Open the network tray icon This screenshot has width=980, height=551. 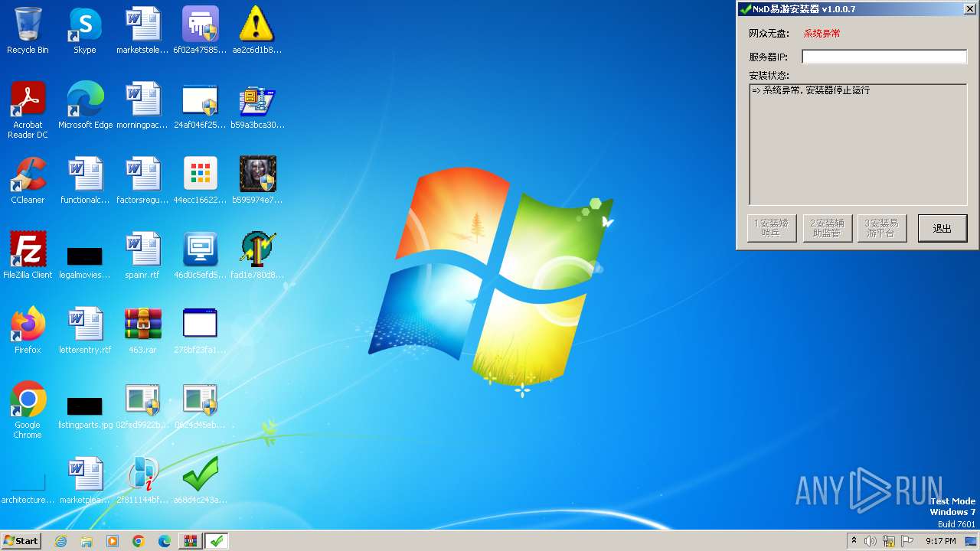click(889, 541)
